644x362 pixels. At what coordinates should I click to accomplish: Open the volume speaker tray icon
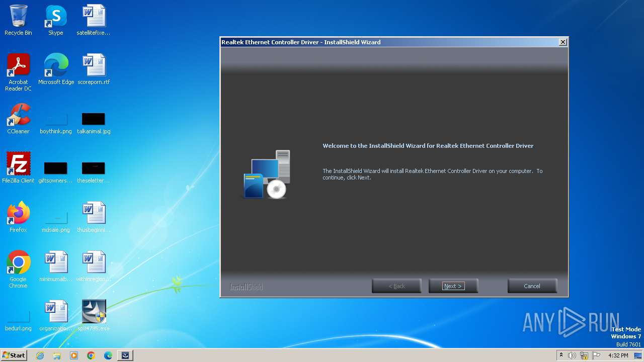[572, 355]
